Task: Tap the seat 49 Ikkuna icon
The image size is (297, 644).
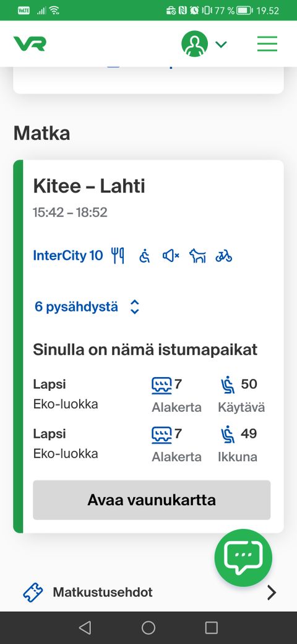Action: (x=228, y=435)
